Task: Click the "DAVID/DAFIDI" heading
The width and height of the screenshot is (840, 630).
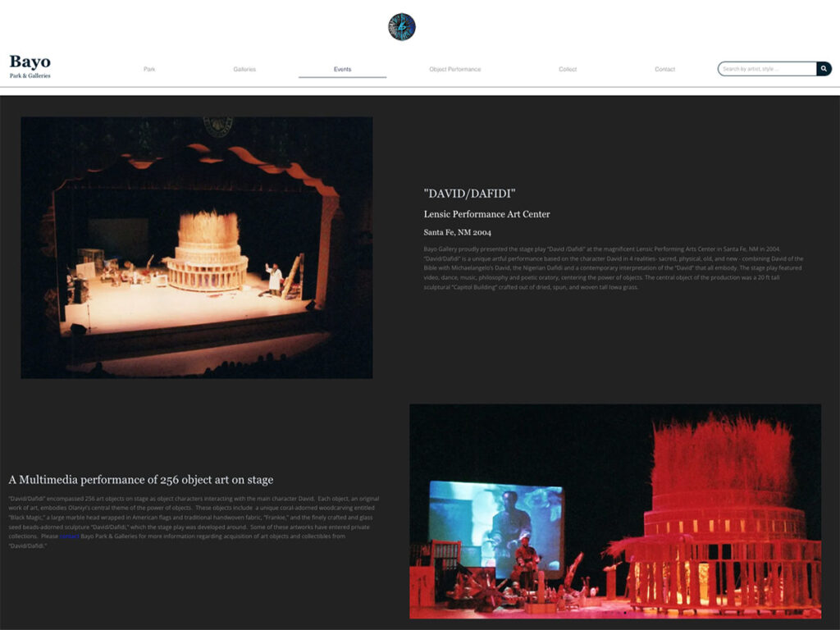Action: 469,194
